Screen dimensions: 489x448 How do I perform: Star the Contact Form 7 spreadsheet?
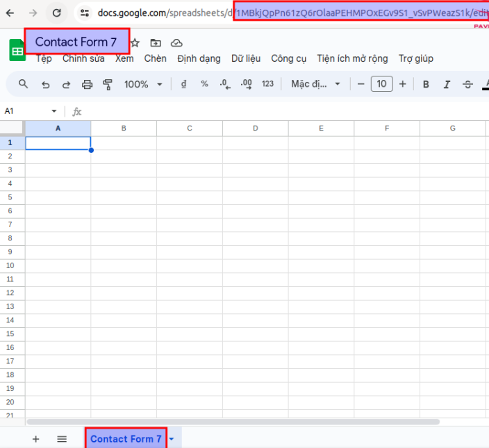point(135,42)
